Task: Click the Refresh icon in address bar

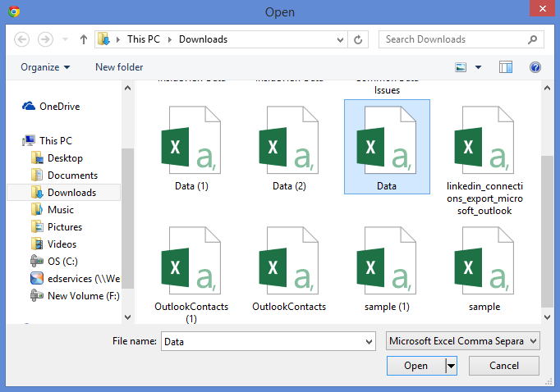Action: pos(359,39)
